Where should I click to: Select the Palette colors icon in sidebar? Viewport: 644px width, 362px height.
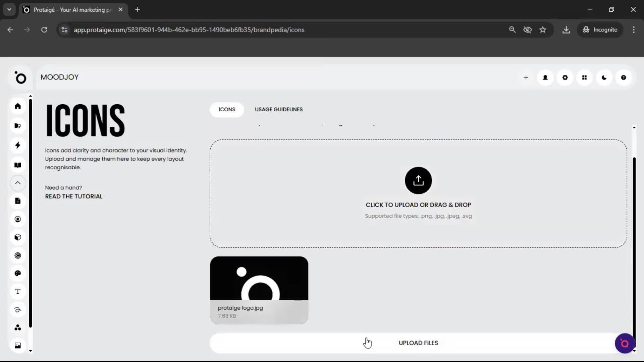coord(18,274)
